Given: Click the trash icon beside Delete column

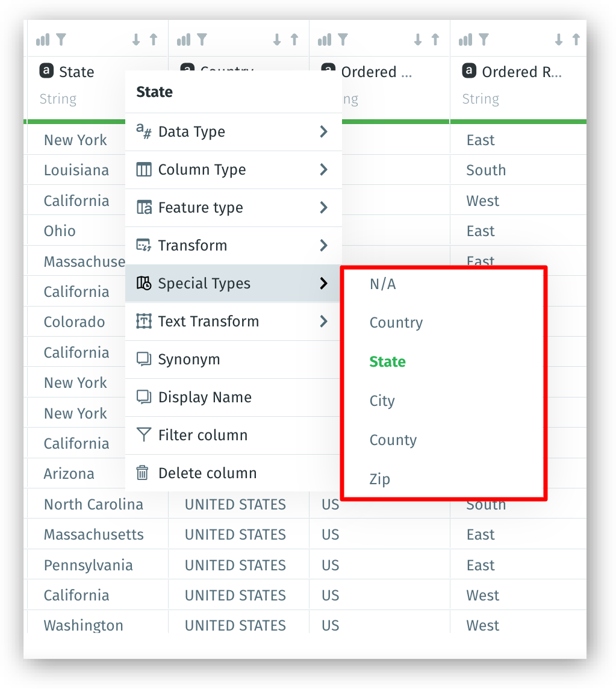Looking at the screenshot, I should pos(143,473).
